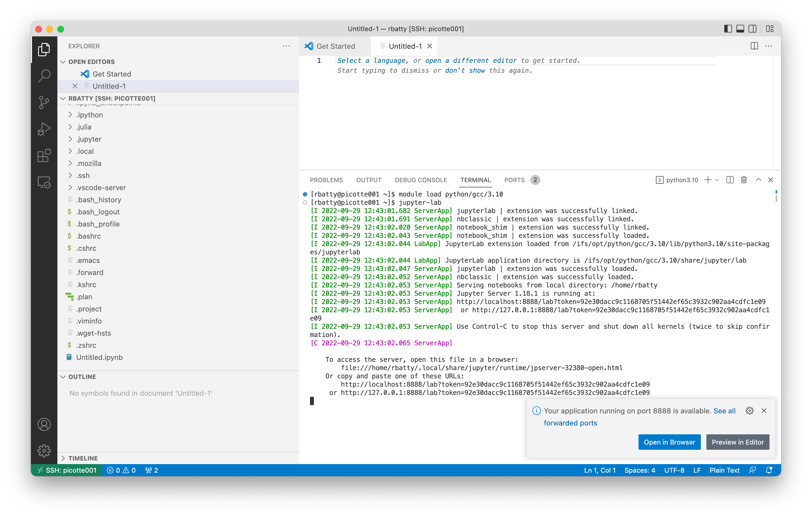Dismiss the port 8888 notification

click(x=764, y=411)
